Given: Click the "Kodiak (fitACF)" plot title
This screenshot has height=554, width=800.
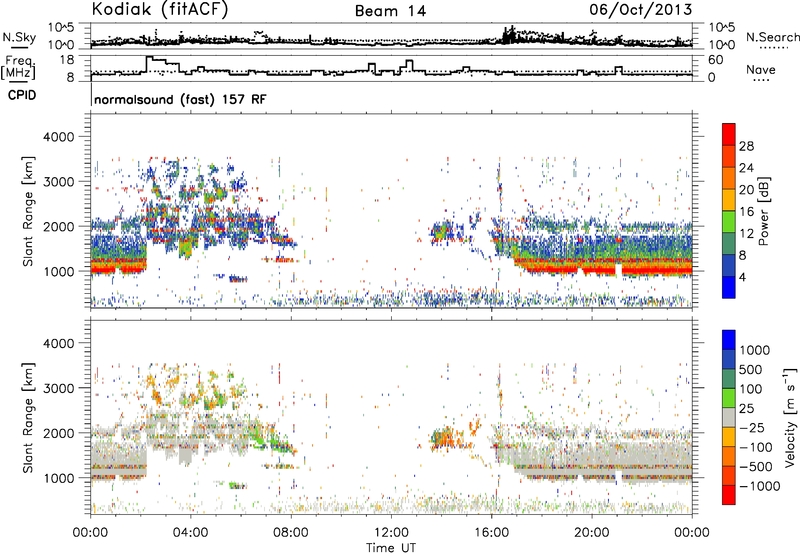Looking at the screenshot, I should 160,9.
